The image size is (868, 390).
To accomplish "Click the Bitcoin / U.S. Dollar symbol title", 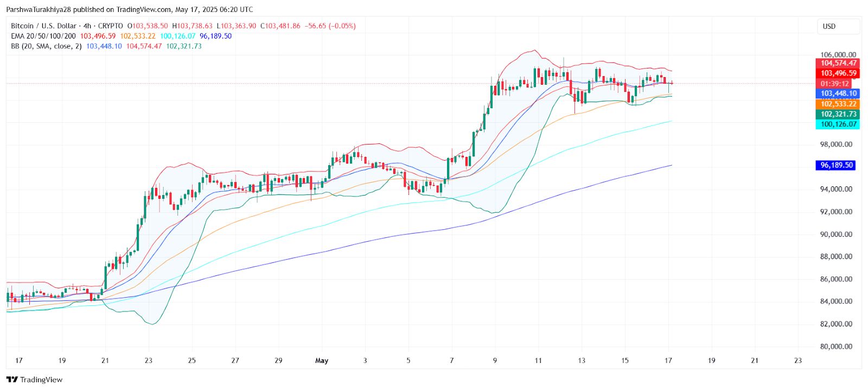I will pos(44,26).
